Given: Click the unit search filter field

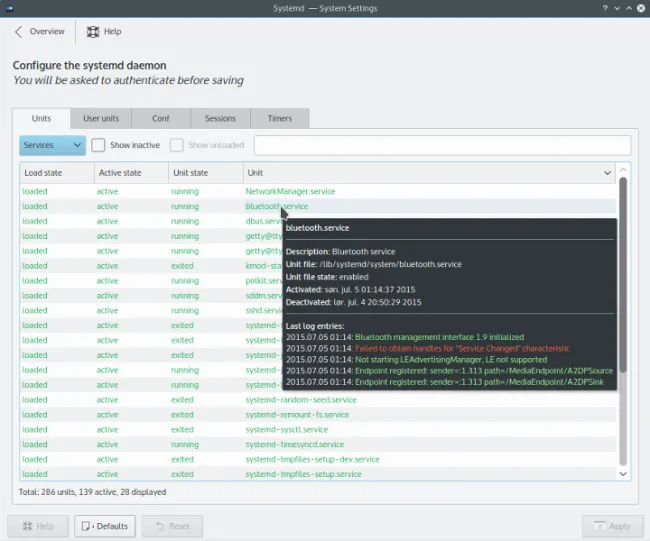Looking at the screenshot, I should [x=441, y=145].
